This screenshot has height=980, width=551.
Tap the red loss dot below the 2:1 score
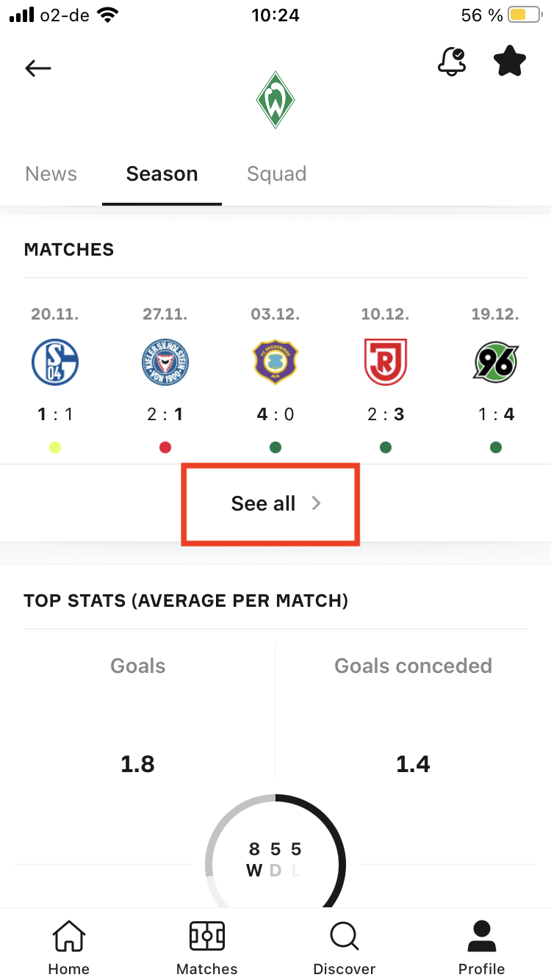click(x=165, y=447)
